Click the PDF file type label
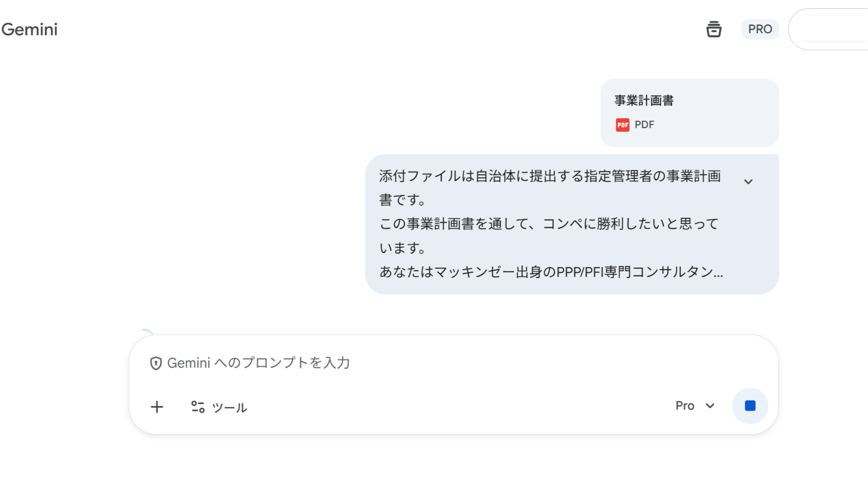The width and height of the screenshot is (868, 488). (x=644, y=125)
